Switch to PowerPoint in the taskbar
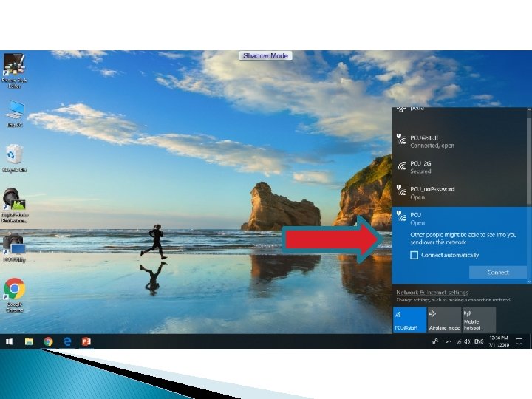The width and height of the screenshot is (532, 399). point(86,341)
